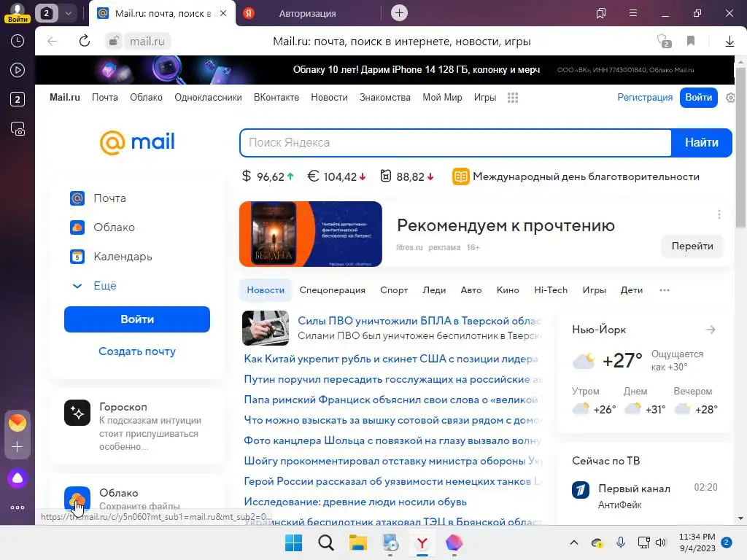
Task: Open Облако icon in left panel
Action: tap(77, 227)
